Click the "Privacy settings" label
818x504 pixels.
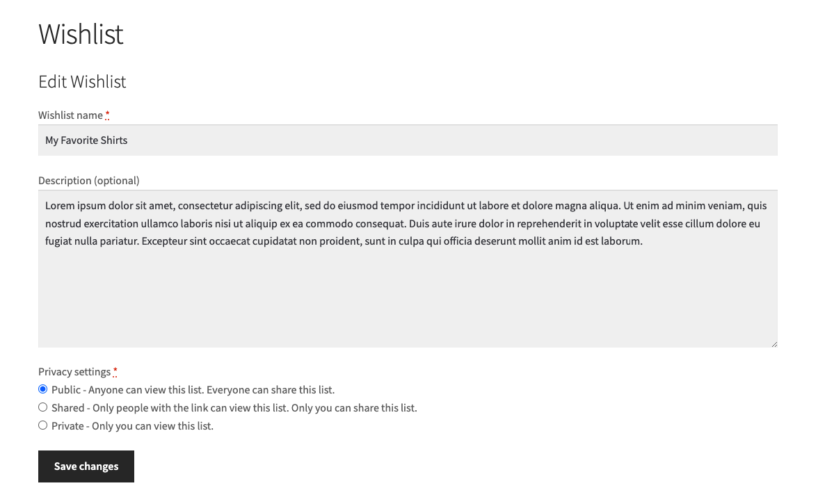pos(74,372)
